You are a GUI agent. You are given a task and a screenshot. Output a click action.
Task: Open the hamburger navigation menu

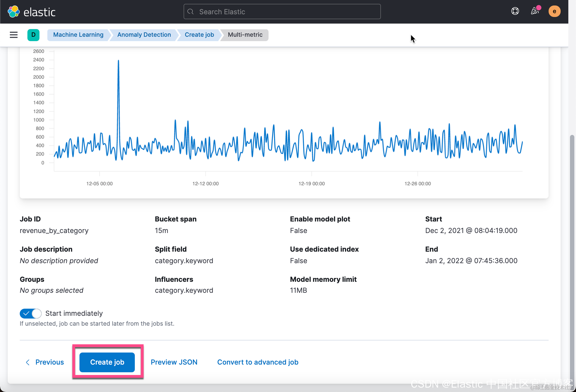[14, 35]
